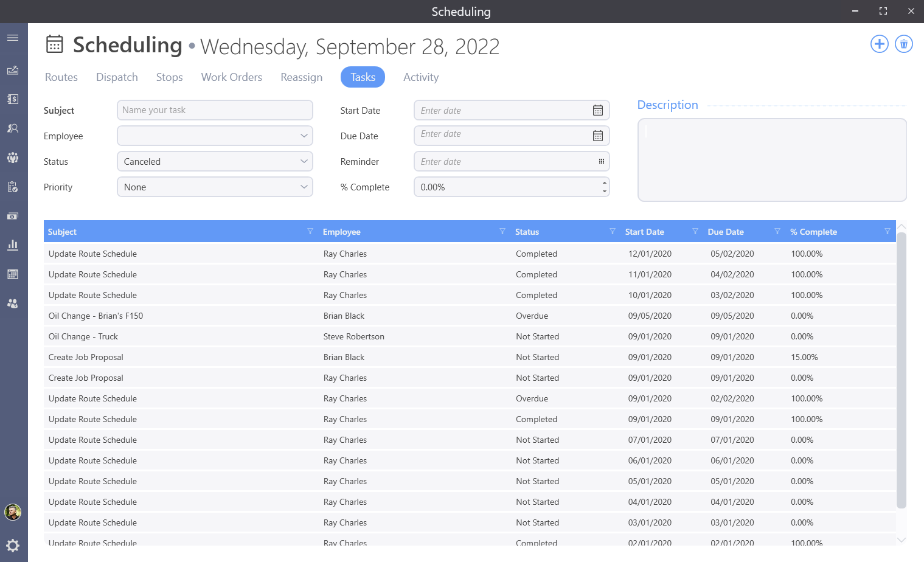Viewport: 924px width, 562px height.
Task: Open Start Date calendar picker
Action: click(x=597, y=110)
